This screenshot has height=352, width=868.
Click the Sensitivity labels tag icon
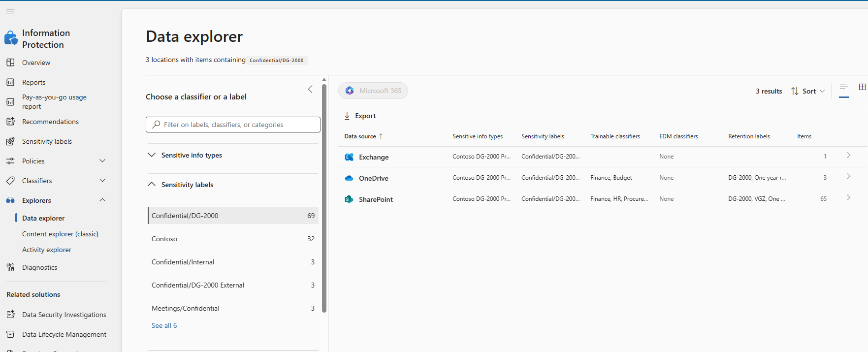[10, 141]
